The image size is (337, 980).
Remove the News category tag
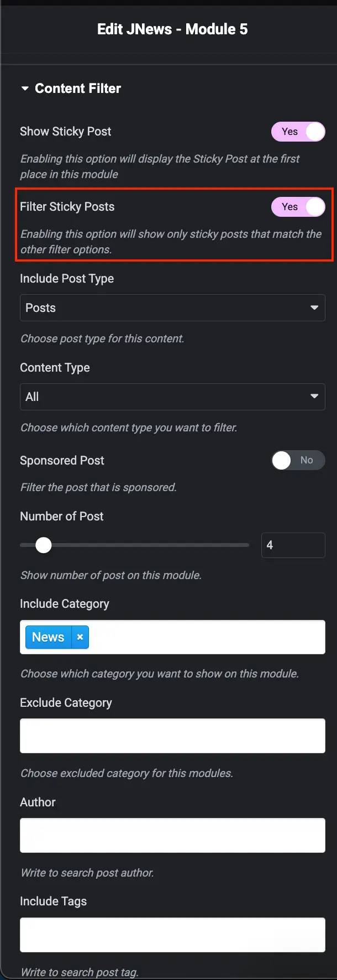(80, 637)
